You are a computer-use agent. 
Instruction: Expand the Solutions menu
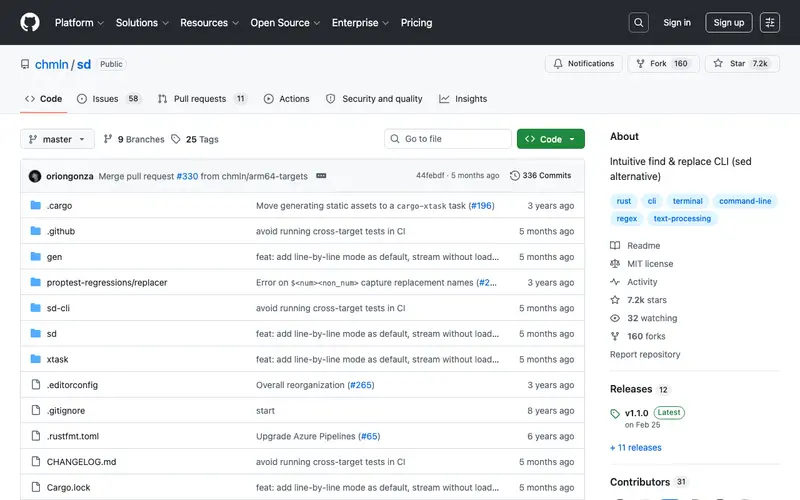coord(142,23)
